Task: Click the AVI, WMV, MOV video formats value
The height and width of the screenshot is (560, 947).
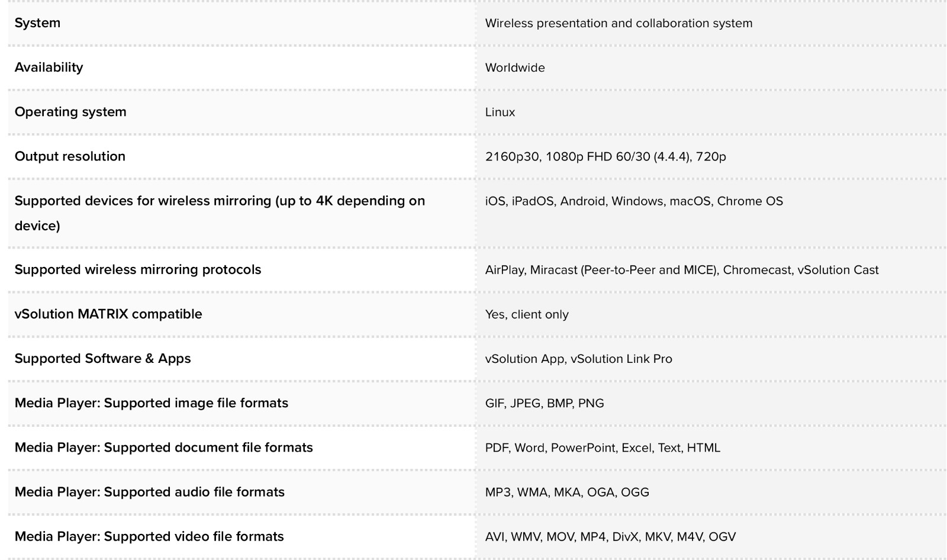Action: point(610,537)
